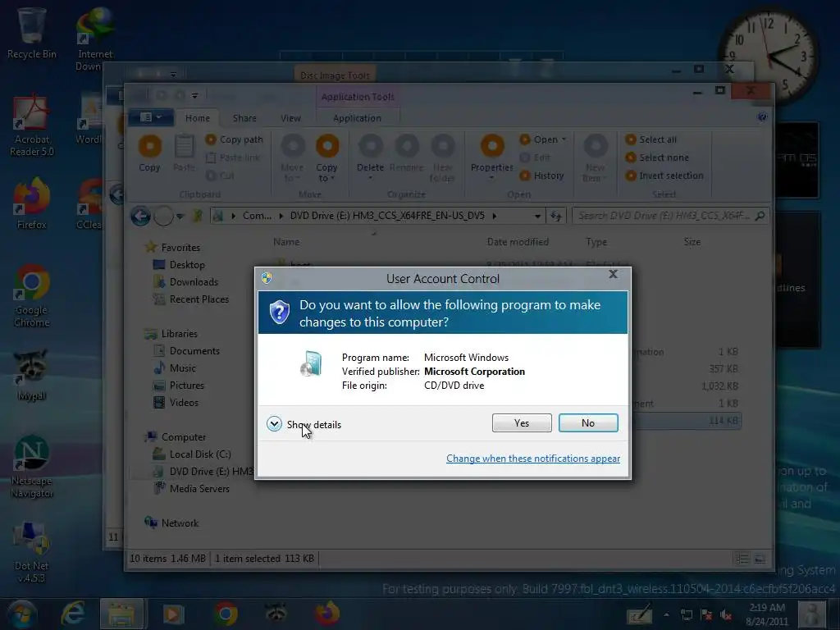This screenshot has width=840, height=630.
Task: Click Disc Image Tools tab in back window
Action: (x=335, y=75)
